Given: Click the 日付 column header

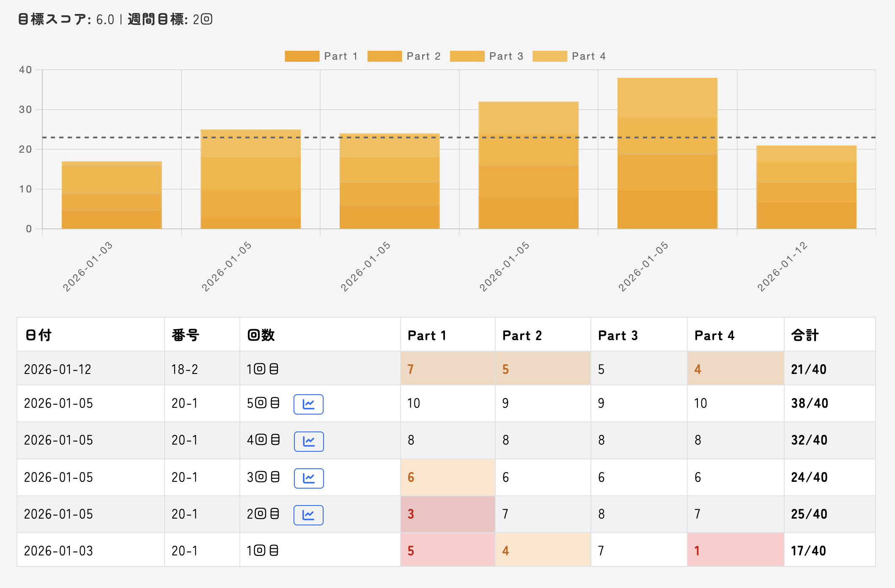Looking at the screenshot, I should [x=38, y=335].
